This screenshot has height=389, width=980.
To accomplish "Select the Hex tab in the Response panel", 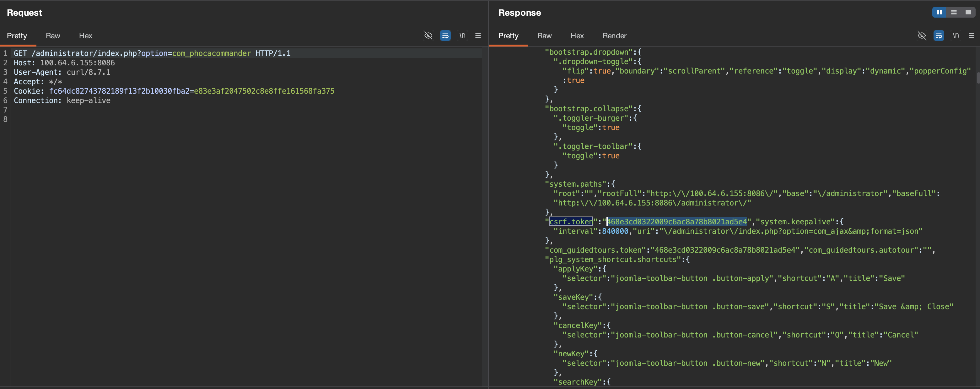I will (577, 36).
